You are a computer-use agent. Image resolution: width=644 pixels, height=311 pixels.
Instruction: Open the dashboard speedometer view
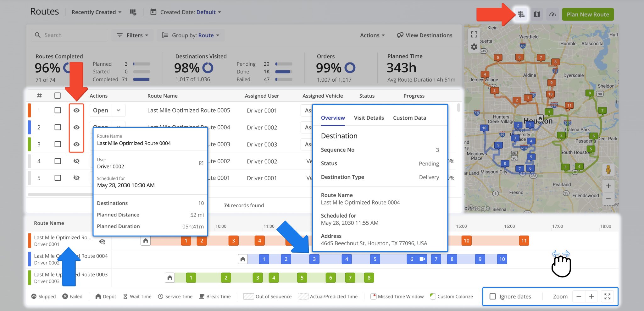coord(552,14)
